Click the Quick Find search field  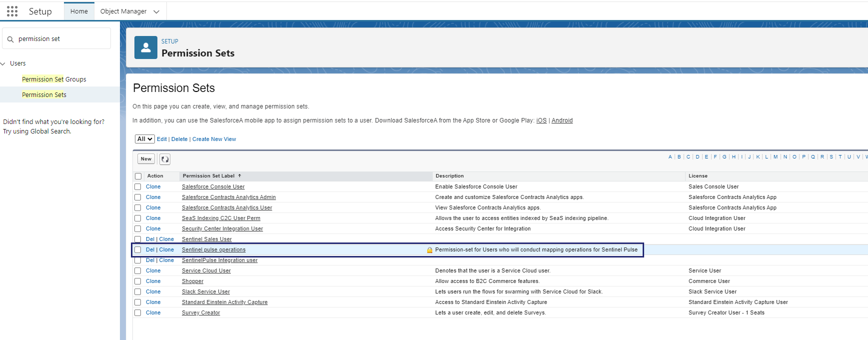56,38
